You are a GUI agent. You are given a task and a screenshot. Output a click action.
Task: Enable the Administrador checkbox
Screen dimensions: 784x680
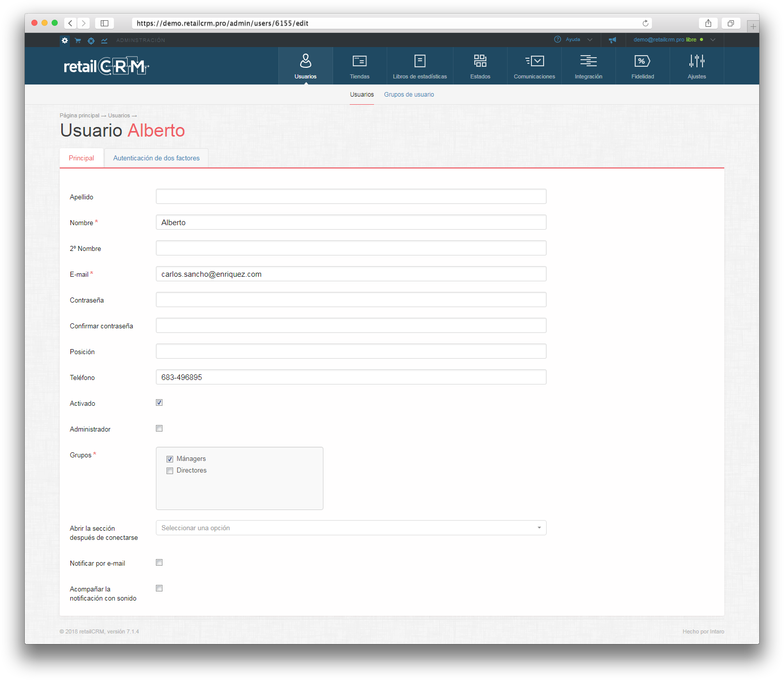(159, 429)
